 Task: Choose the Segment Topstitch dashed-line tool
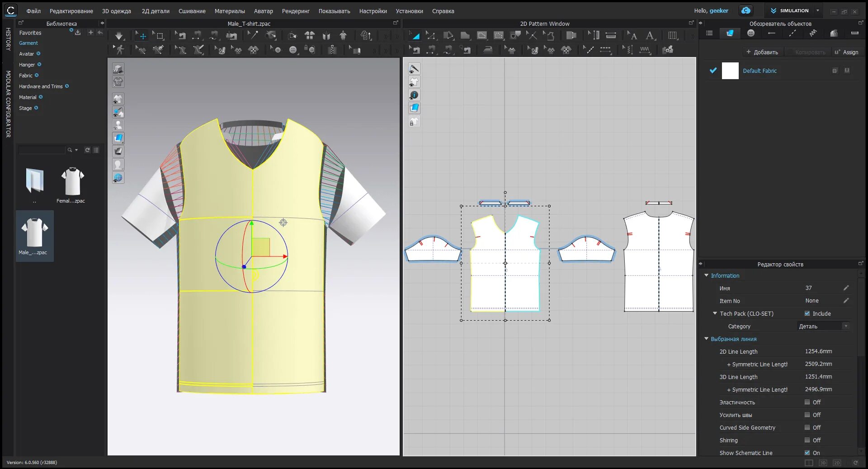(605, 50)
